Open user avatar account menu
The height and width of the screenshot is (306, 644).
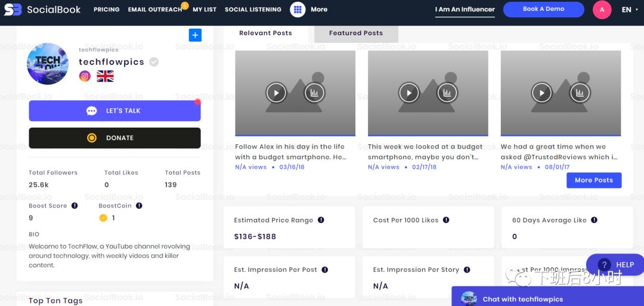[x=602, y=10]
